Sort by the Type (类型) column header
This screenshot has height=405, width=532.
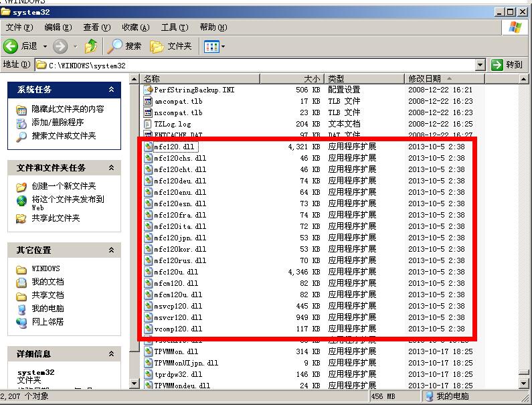click(x=365, y=79)
